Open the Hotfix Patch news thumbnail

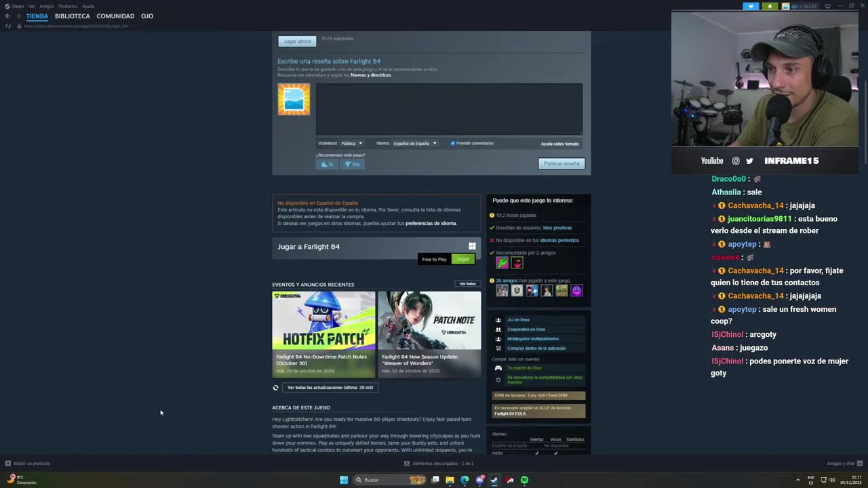point(323,321)
